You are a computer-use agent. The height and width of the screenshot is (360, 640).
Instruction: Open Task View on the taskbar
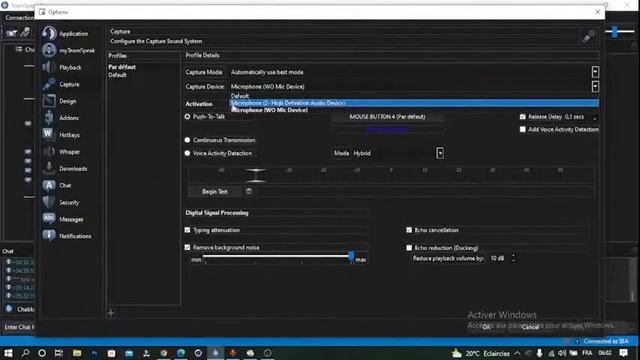59,353
